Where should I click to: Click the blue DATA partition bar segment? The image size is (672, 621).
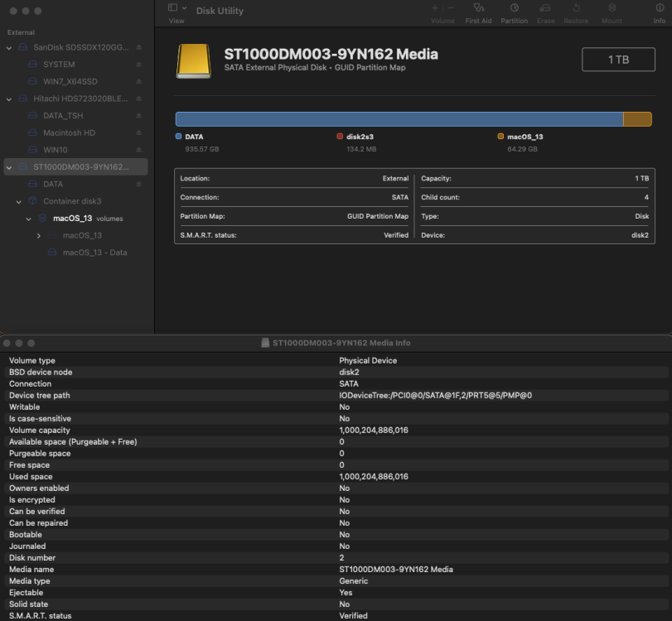point(399,119)
